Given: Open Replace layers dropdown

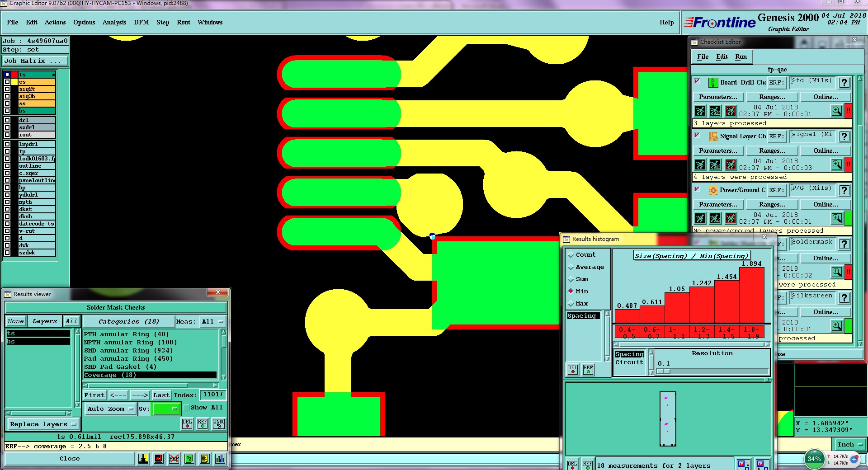Looking at the screenshot, I should click(43, 424).
